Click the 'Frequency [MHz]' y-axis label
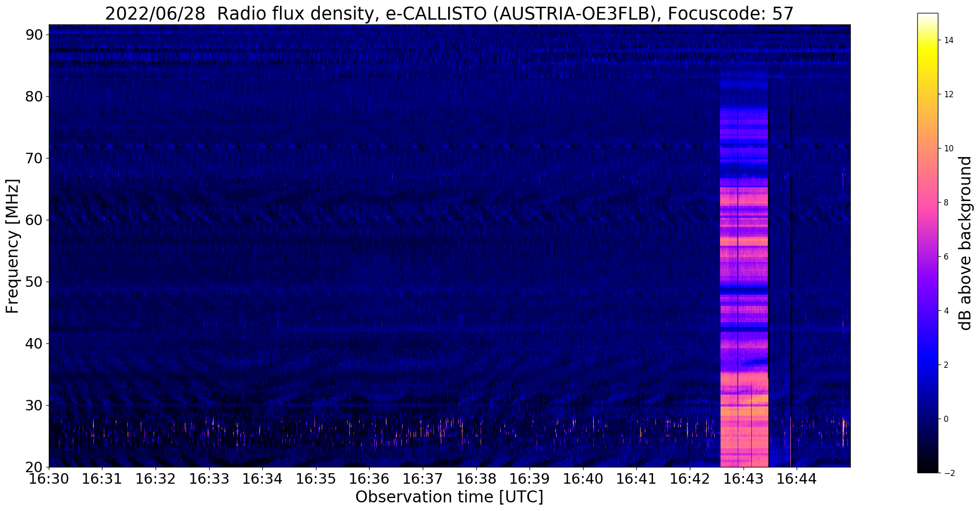 [x=12, y=246]
